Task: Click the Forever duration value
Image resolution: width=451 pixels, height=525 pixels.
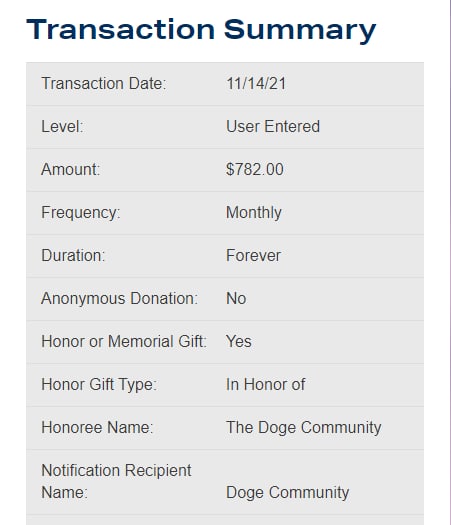Action: tap(253, 255)
